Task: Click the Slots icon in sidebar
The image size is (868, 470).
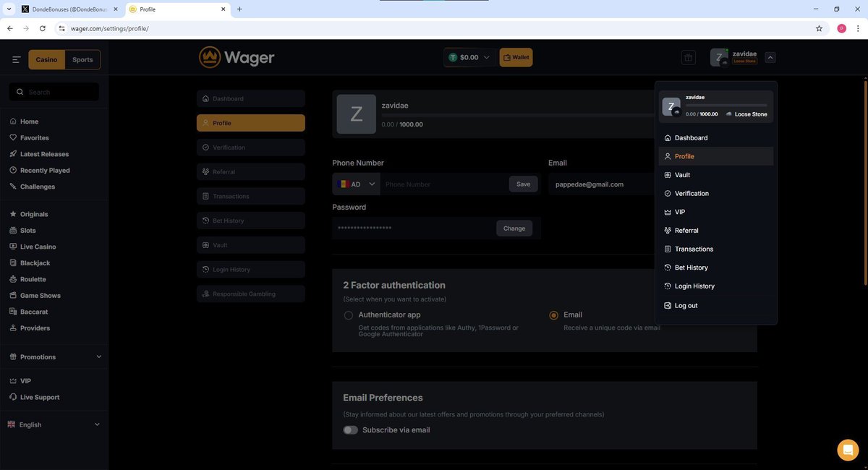Action: pos(13,230)
